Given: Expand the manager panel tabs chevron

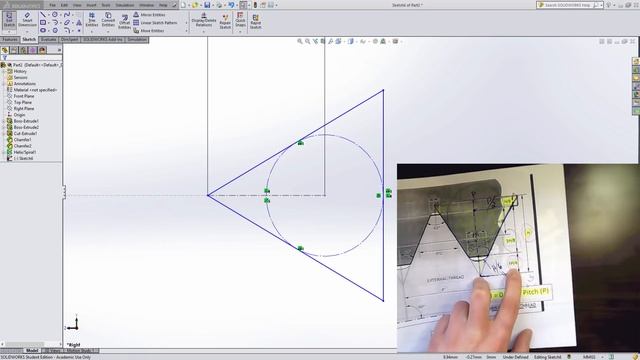Looking at the screenshot, I should coord(59,50).
